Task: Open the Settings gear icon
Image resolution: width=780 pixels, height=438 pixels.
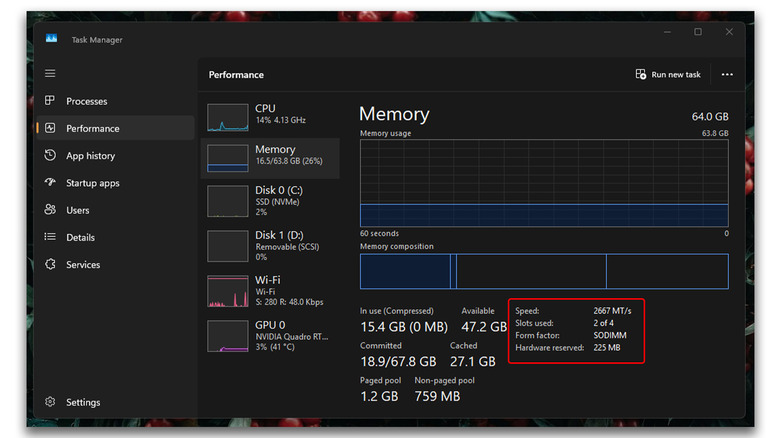Action: point(50,402)
